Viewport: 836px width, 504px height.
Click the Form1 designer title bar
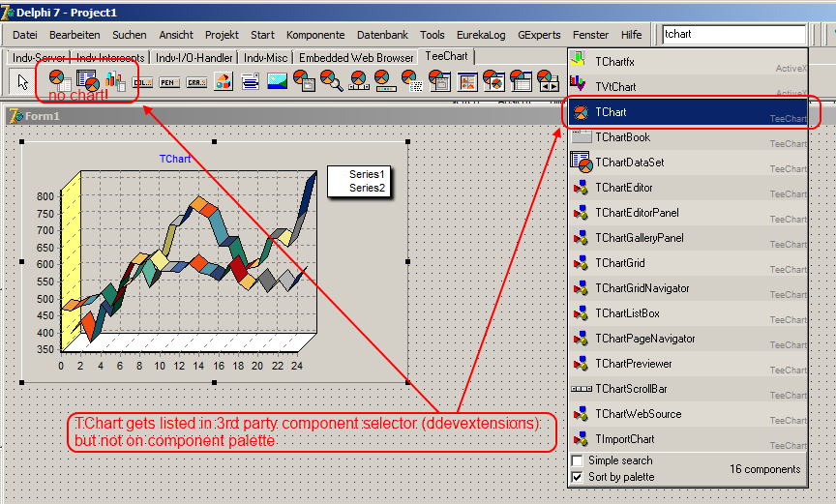285,116
